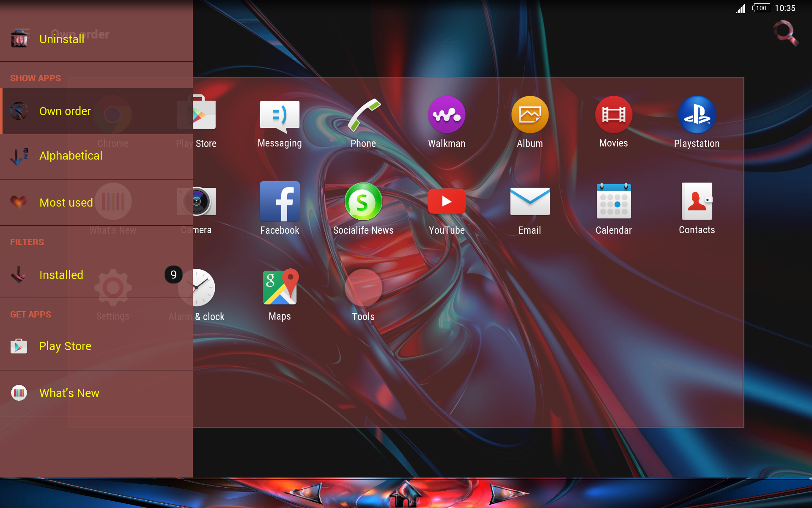Choose Own order sorting
The width and height of the screenshot is (812, 508).
[x=96, y=111]
